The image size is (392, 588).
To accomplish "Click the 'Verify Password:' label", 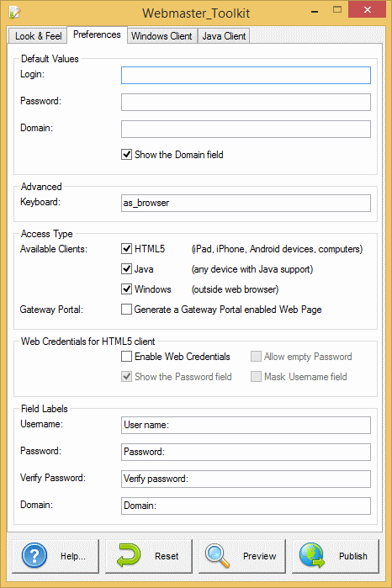I will tap(53, 478).
